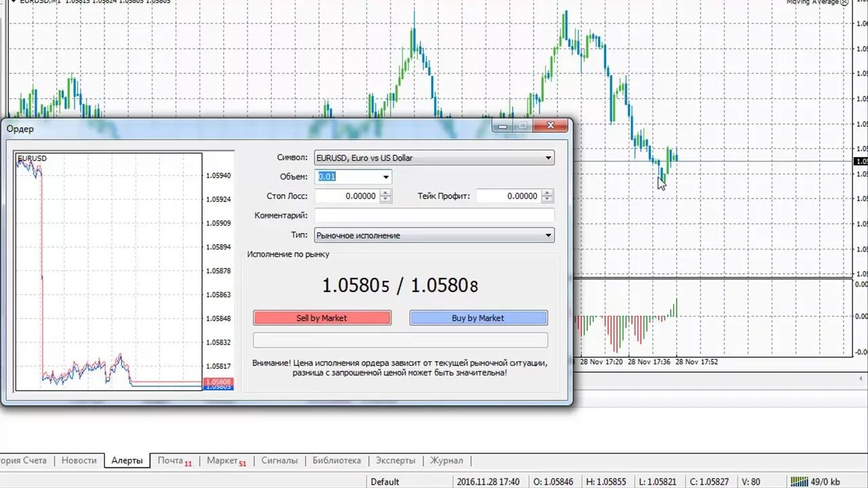Click the V: 80 status value

[x=751, y=482]
